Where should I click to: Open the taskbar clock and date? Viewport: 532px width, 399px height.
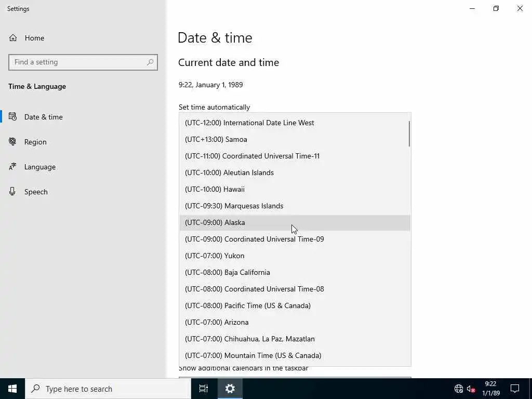coord(490,389)
